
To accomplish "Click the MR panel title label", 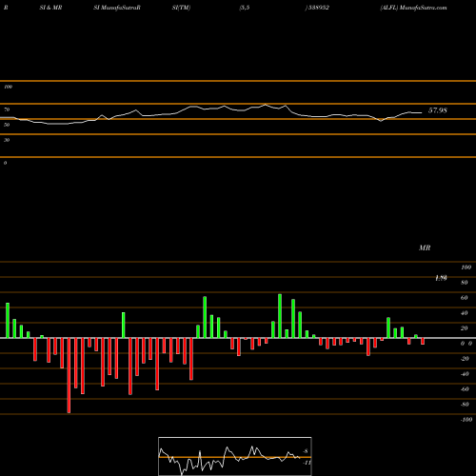I will click(x=425, y=248).
